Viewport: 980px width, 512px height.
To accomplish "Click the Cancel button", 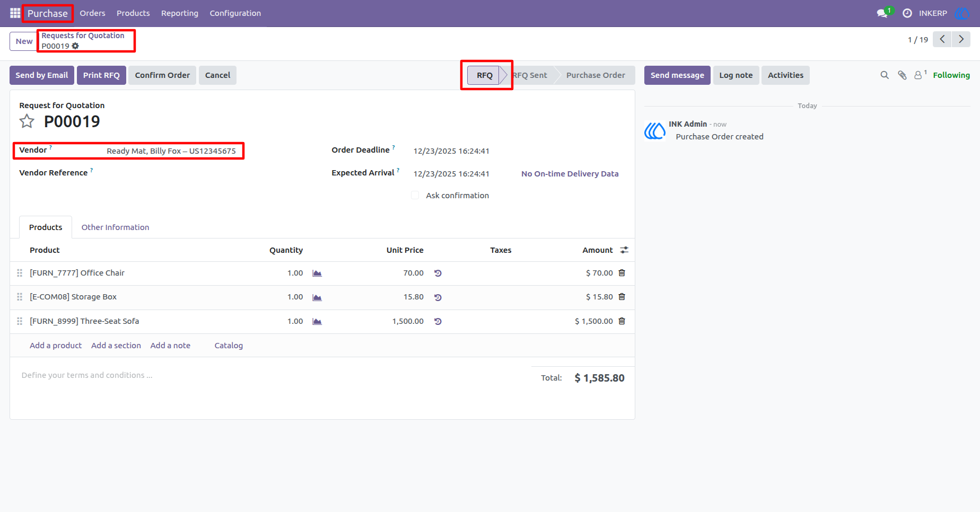I will click(217, 75).
